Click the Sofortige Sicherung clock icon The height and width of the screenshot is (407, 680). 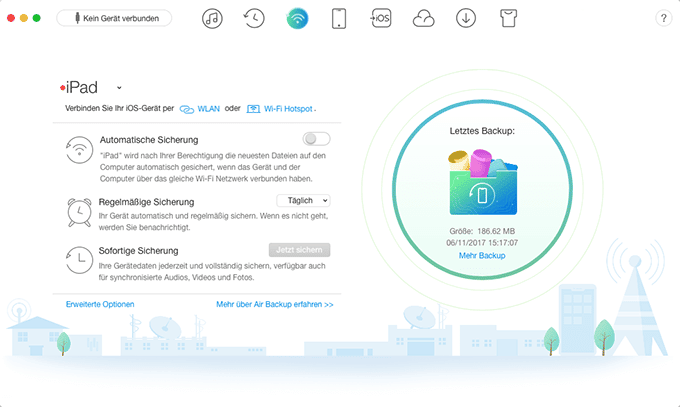[x=79, y=260]
